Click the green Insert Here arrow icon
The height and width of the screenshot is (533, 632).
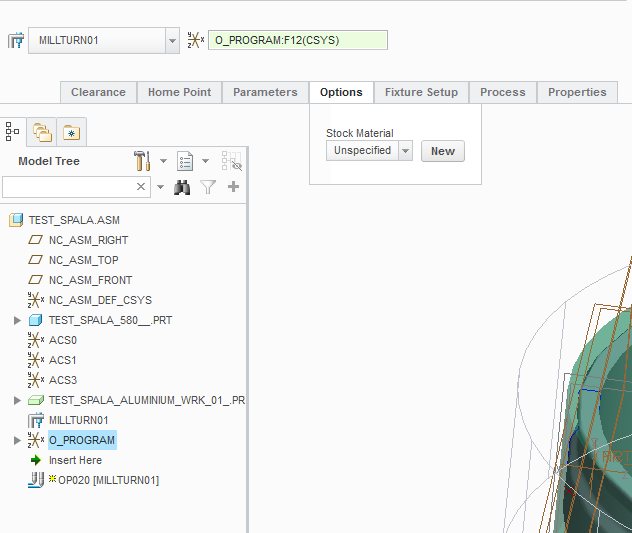pyautogui.click(x=36, y=460)
